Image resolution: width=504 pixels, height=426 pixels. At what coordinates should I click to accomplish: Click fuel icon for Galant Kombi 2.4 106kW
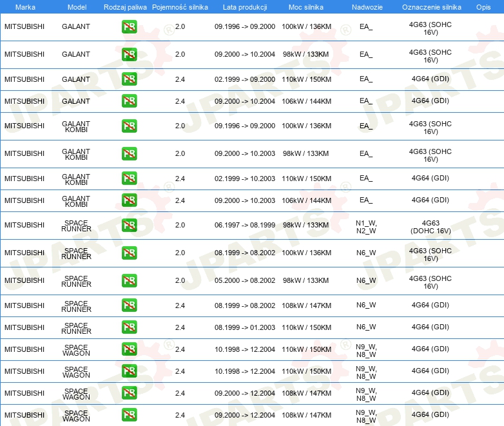[129, 200]
